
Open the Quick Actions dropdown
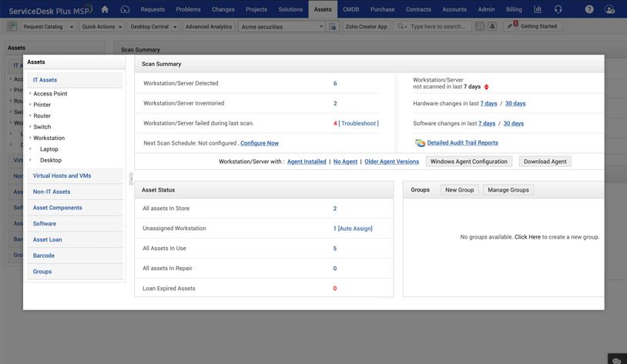[x=102, y=26]
